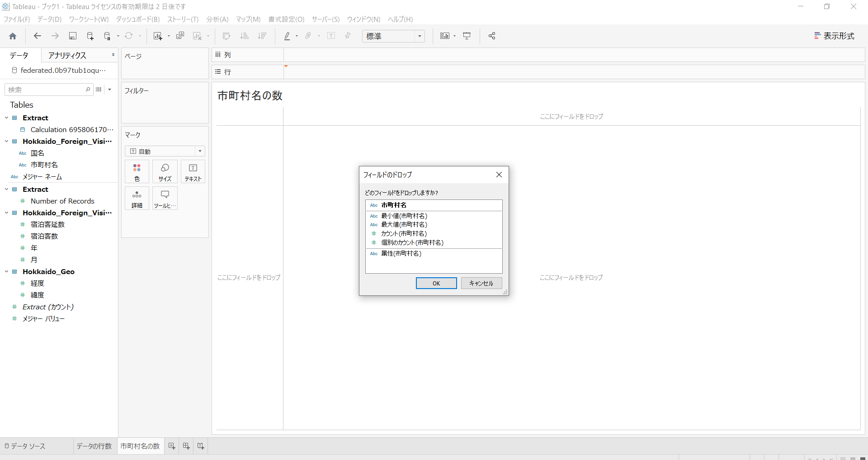Open ワークシート(W) menu
This screenshot has width=868, height=460.
pos(89,19)
